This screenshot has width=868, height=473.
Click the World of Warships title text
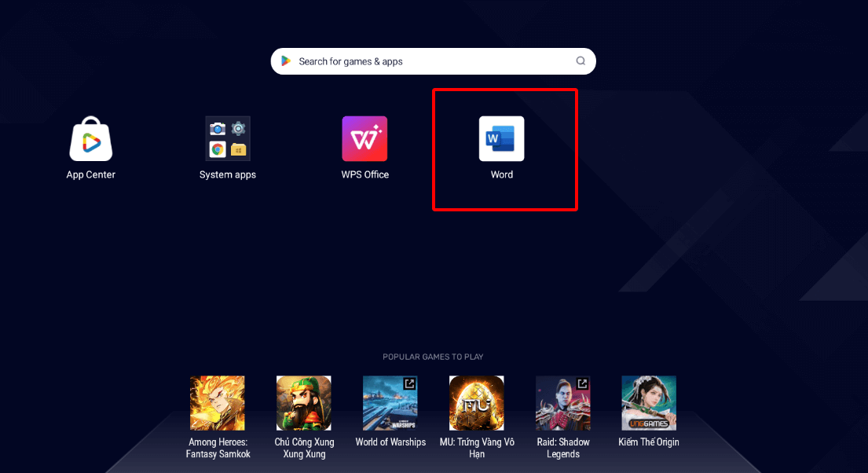(x=390, y=442)
